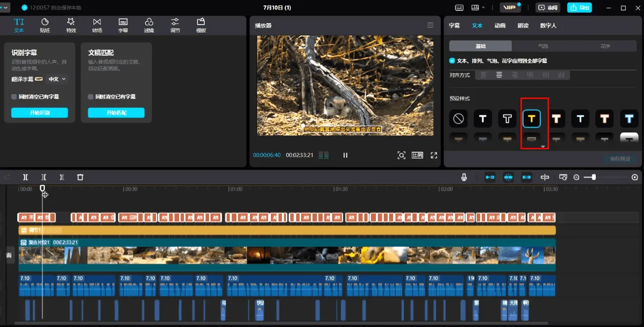
Task: Click the 比例 aspect ratio icon
Action: point(418,155)
